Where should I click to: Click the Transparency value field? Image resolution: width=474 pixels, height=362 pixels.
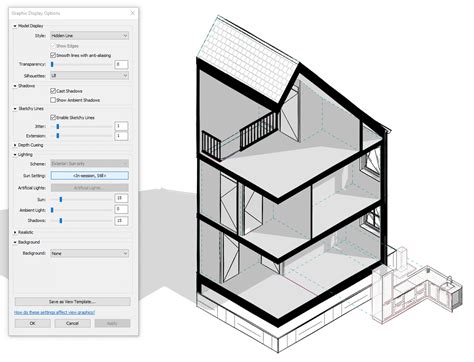click(x=121, y=64)
